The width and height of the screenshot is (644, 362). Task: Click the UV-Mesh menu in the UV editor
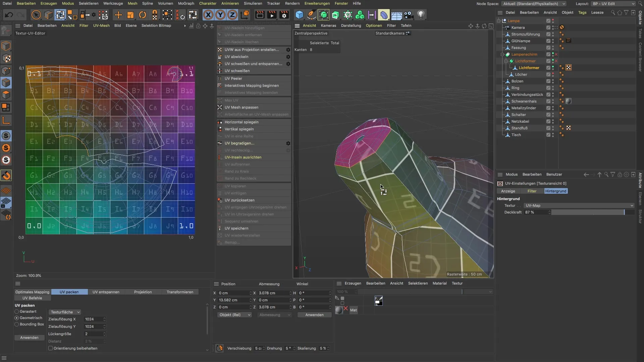[x=101, y=25]
